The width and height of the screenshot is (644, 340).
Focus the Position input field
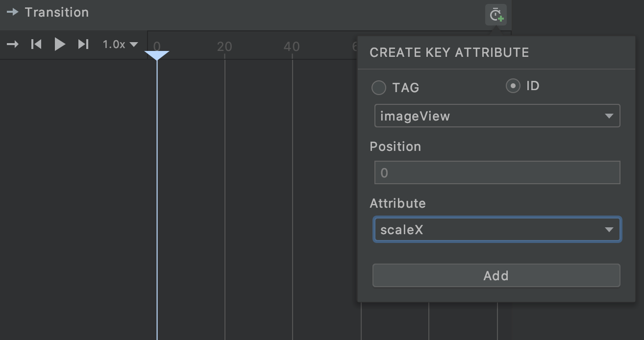pyautogui.click(x=497, y=173)
